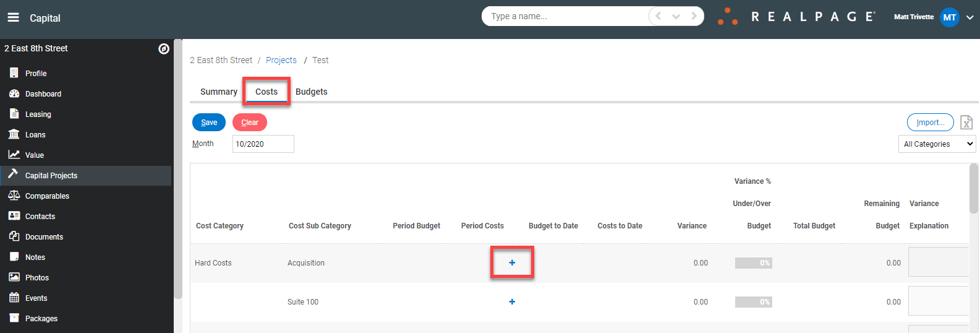The height and width of the screenshot is (333, 980).
Task: Switch to the Budgets tab
Action: 312,92
